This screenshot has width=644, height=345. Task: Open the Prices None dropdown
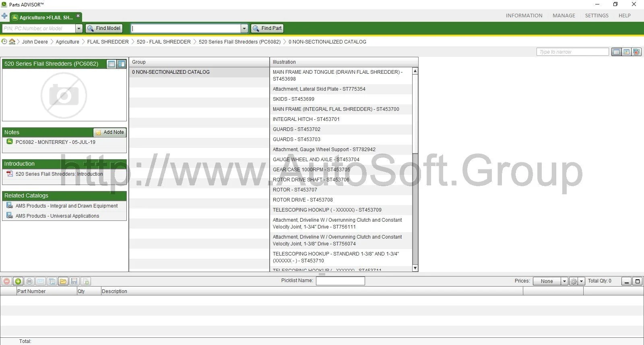[564, 281]
